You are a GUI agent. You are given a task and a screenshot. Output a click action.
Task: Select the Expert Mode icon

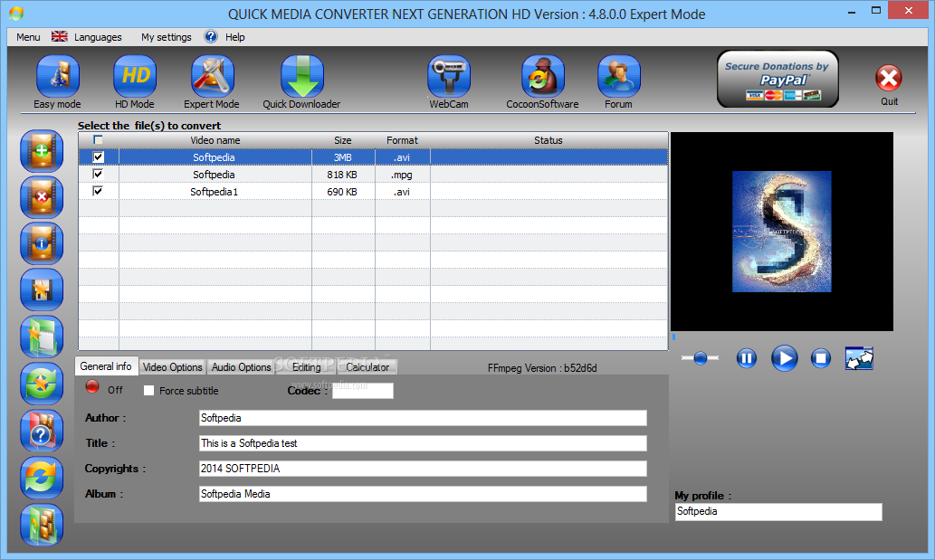click(213, 76)
